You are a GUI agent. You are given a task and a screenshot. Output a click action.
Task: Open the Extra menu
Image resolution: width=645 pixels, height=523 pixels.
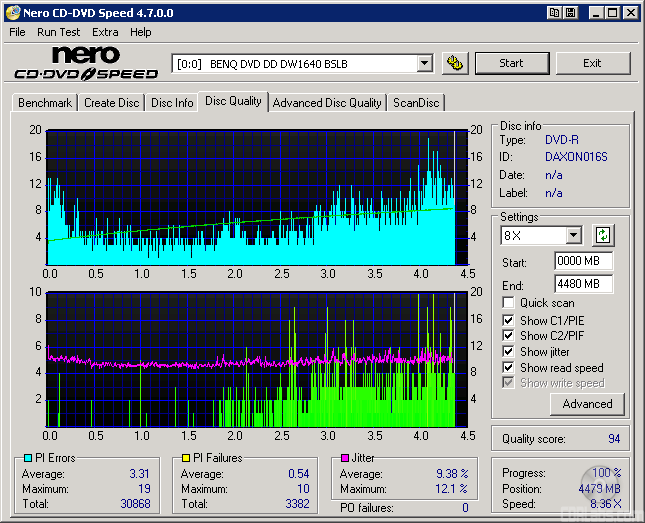[x=105, y=32]
